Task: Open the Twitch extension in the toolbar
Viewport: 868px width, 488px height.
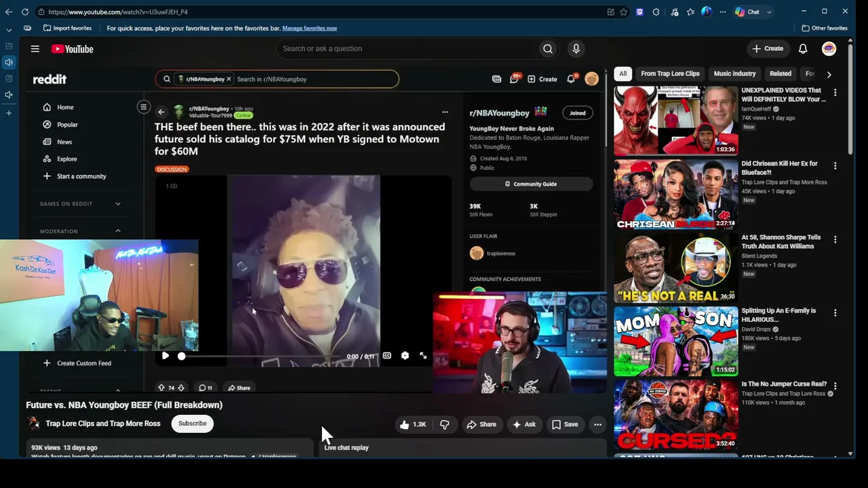Action: tap(639, 12)
